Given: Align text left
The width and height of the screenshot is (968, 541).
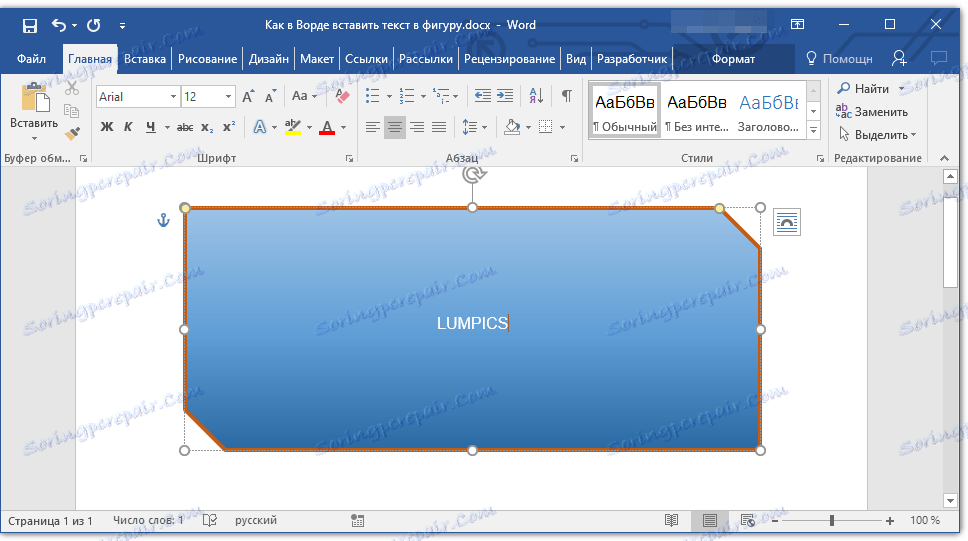Looking at the screenshot, I should pos(372,127).
